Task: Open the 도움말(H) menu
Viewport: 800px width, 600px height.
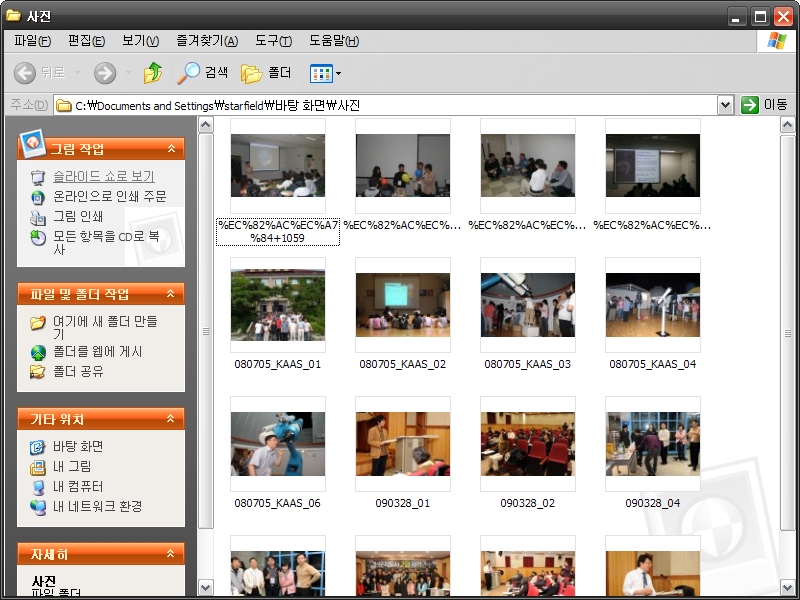Action: 334,41
